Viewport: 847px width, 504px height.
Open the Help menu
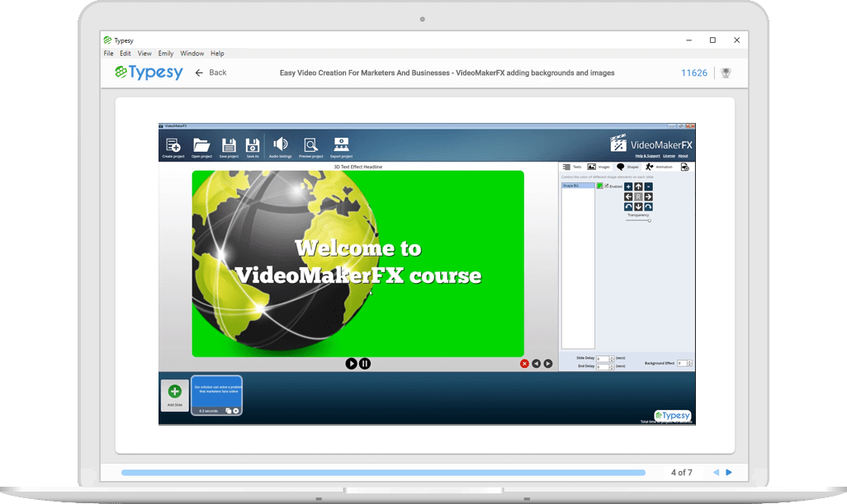point(217,54)
